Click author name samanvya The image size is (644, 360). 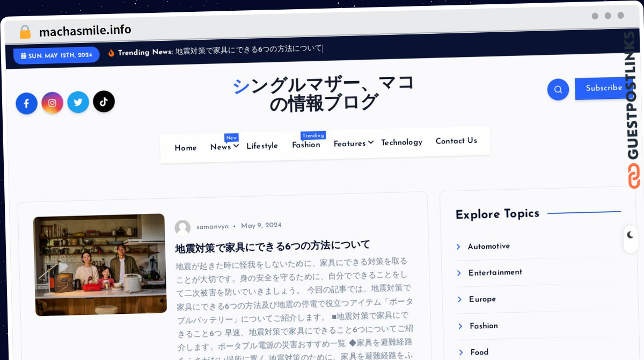[x=213, y=227]
